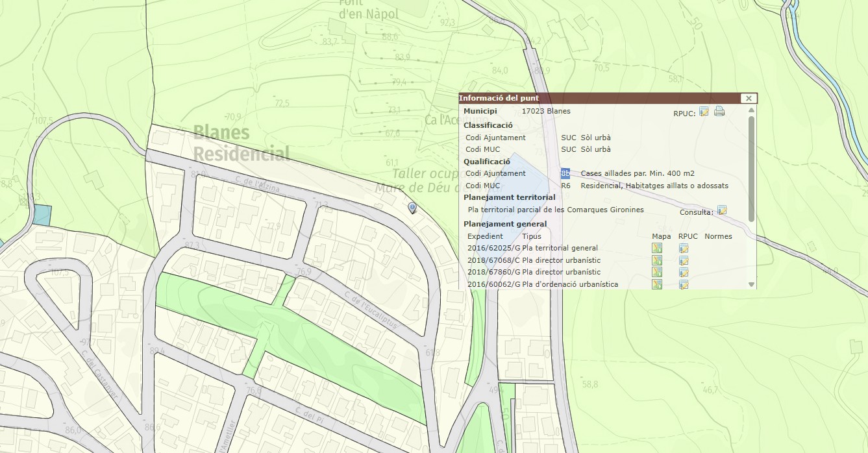Click the printer icon in info panel
This screenshot has width=868, height=453.
point(719,112)
